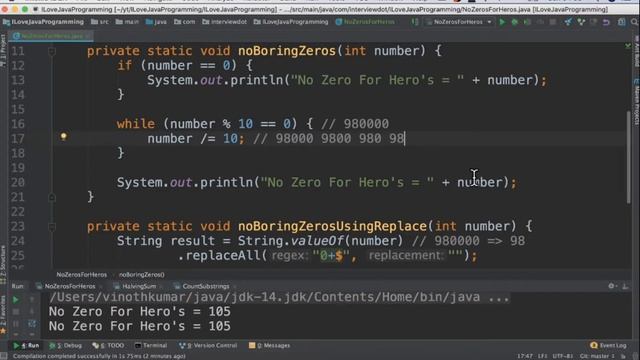Select the NoZerosForHeros class breadcrumb
Viewport: 640px width, 360px height.
365,22
